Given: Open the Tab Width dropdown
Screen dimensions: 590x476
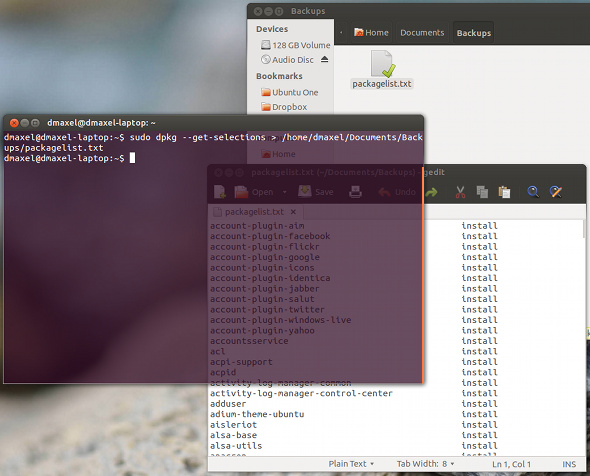Looking at the screenshot, I should 426,464.
